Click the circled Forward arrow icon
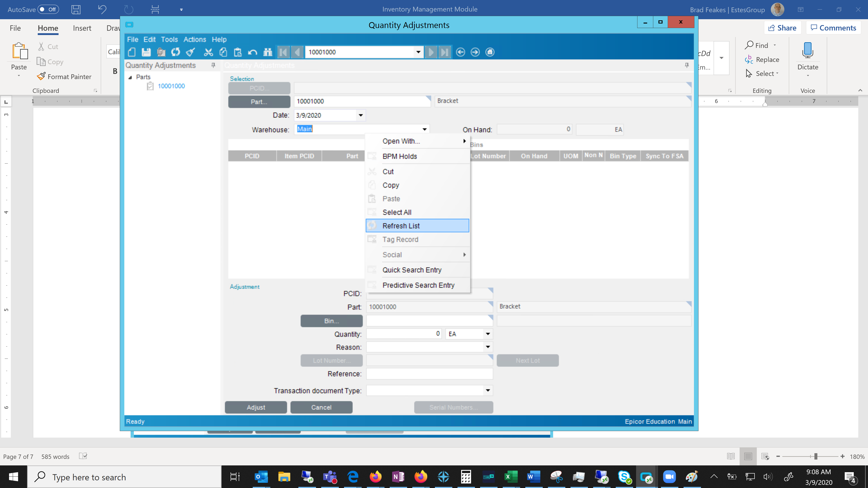The height and width of the screenshot is (488, 868). [x=475, y=52]
